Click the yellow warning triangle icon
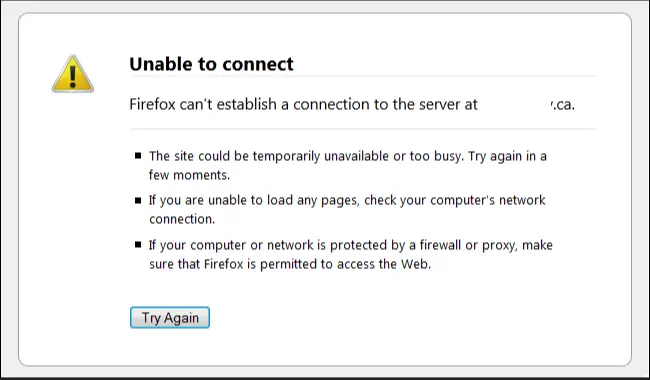This screenshot has width=650, height=380. pos(73,74)
